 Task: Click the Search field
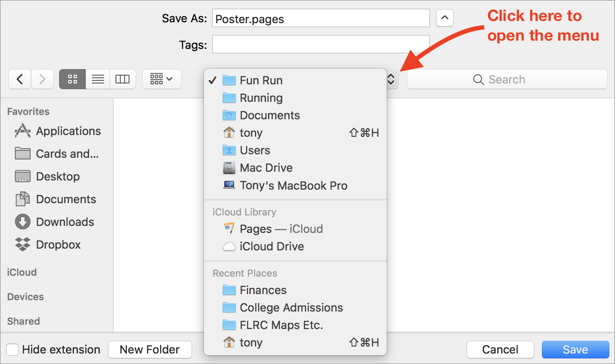coord(507,79)
